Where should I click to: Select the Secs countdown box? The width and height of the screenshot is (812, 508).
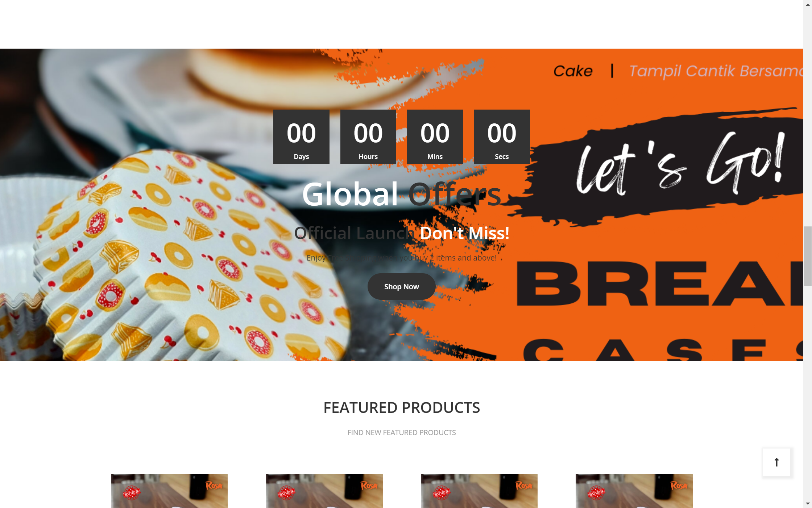502,137
